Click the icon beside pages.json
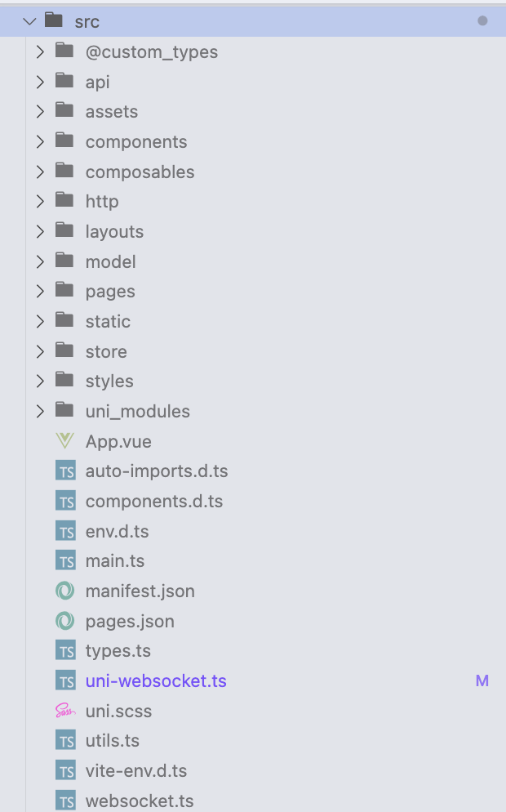506x812 pixels. (x=65, y=621)
